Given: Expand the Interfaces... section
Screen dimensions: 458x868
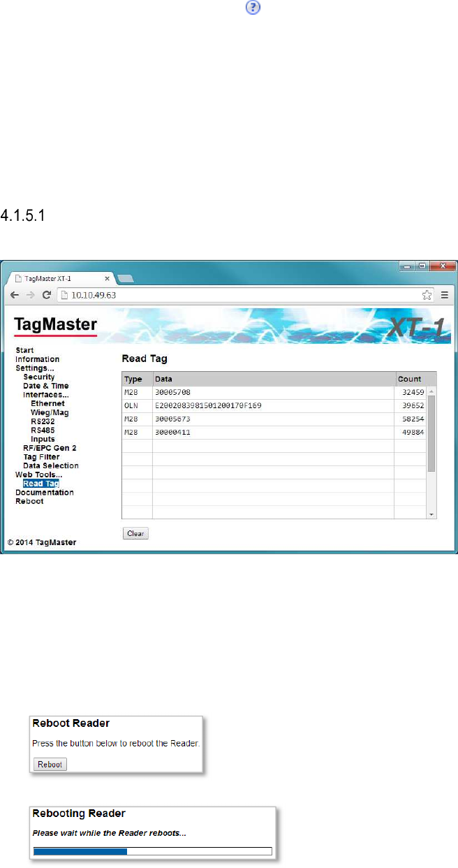Looking at the screenshot, I should coord(46,394).
